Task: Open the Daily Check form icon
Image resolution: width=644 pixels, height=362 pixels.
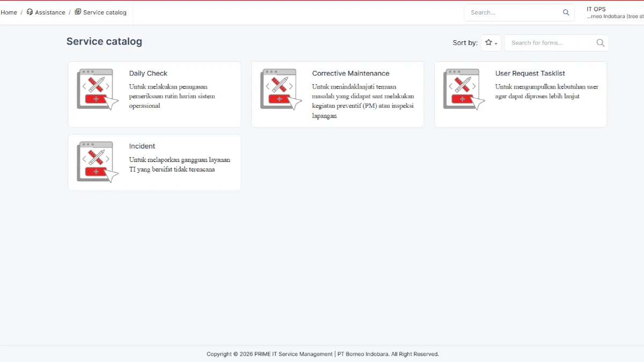Action: (98, 90)
